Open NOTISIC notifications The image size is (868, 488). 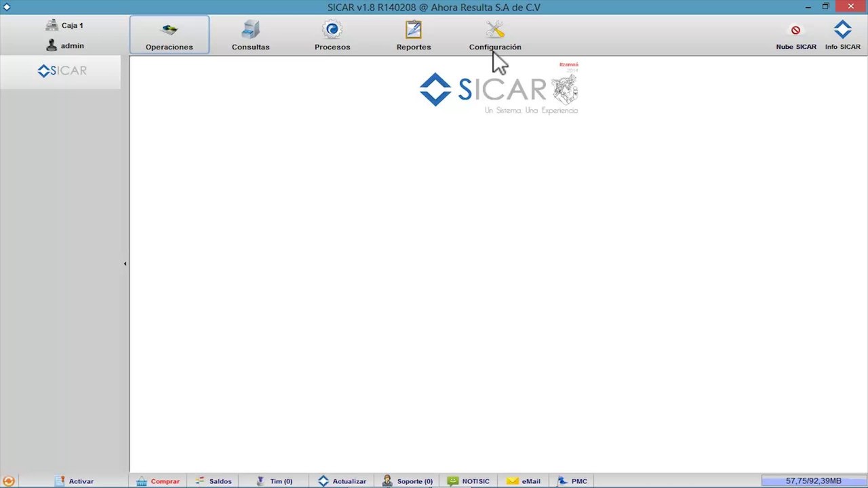click(468, 481)
